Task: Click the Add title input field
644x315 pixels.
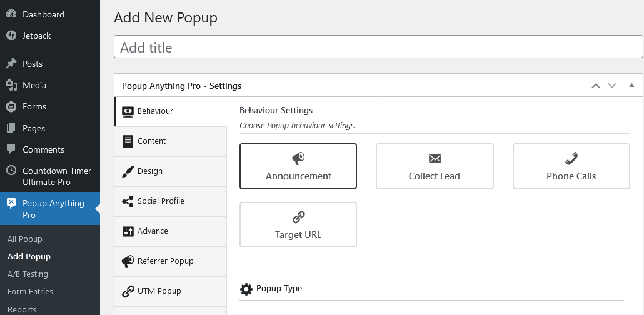Action: click(x=378, y=47)
